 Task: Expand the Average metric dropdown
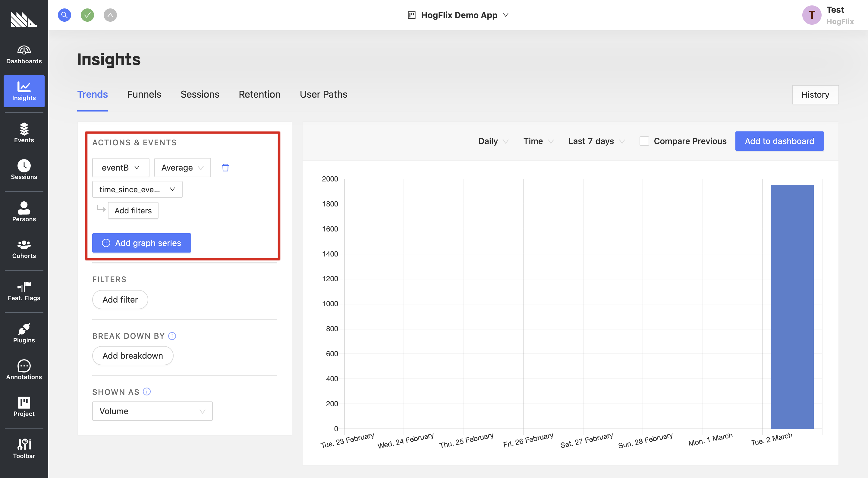pyautogui.click(x=181, y=167)
